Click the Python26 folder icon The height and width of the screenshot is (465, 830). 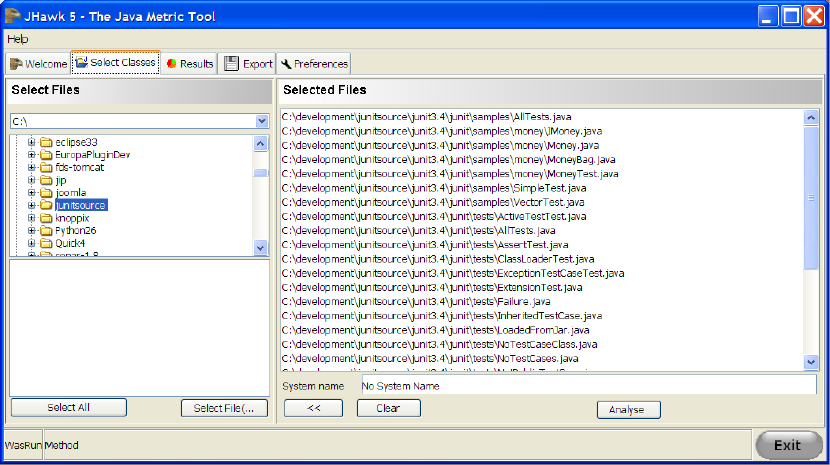click(x=47, y=230)
